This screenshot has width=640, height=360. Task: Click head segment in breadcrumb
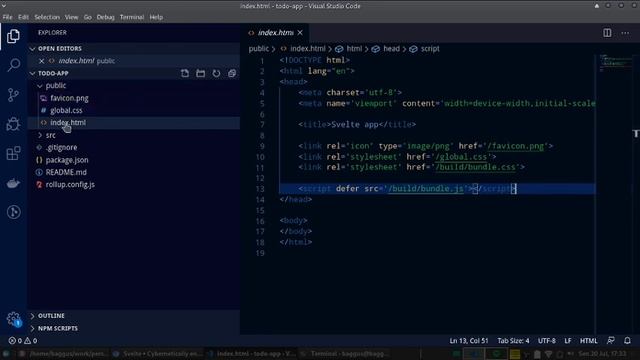point(391,49)
